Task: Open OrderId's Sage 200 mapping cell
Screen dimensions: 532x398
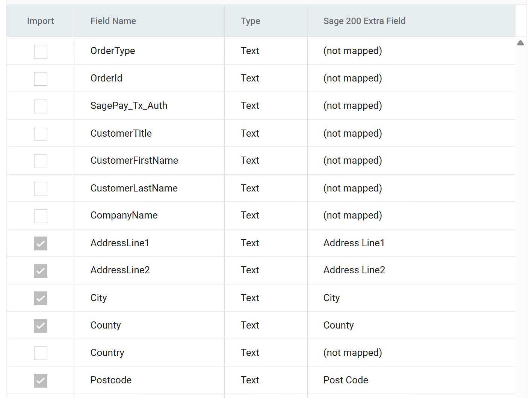Action: coord(411,78)
